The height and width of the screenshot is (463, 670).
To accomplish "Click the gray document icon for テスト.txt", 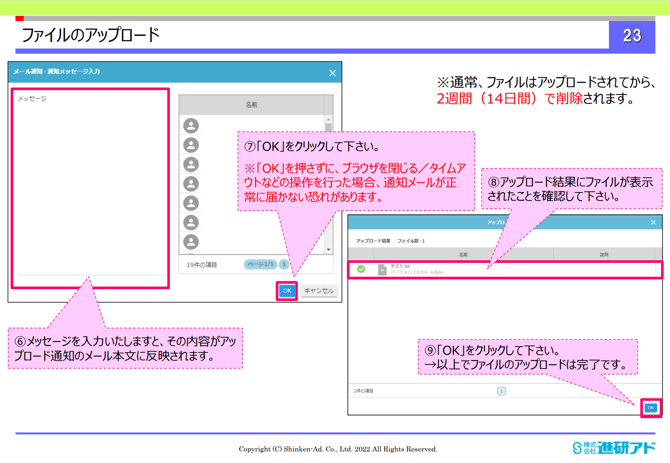I will pos(382,270).
